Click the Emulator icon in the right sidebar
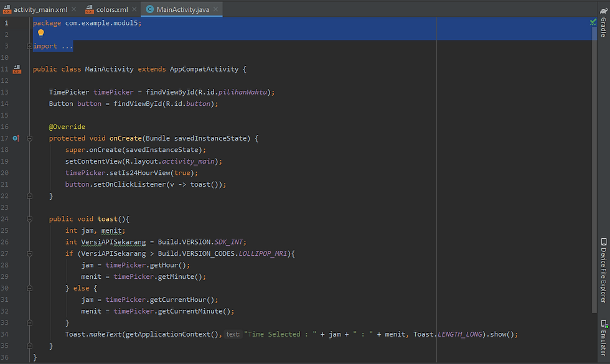610x364 pixels. point(604,324)
